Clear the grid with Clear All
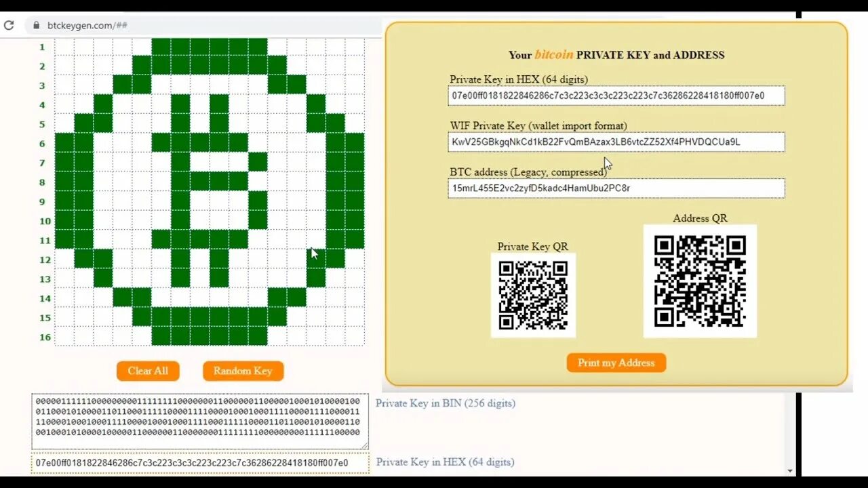This screenshot has width=868, height=488. pyautogui.click(x=148, y=371)
